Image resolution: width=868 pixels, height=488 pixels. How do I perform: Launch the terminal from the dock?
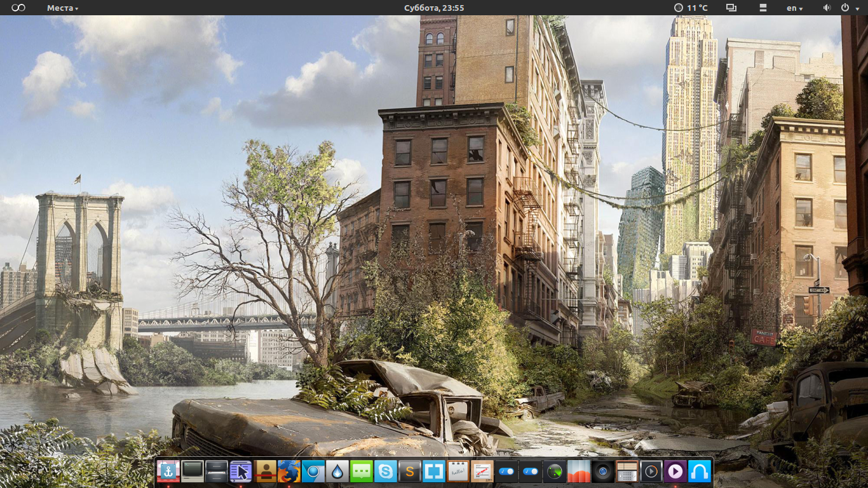[x=193, y=471]
